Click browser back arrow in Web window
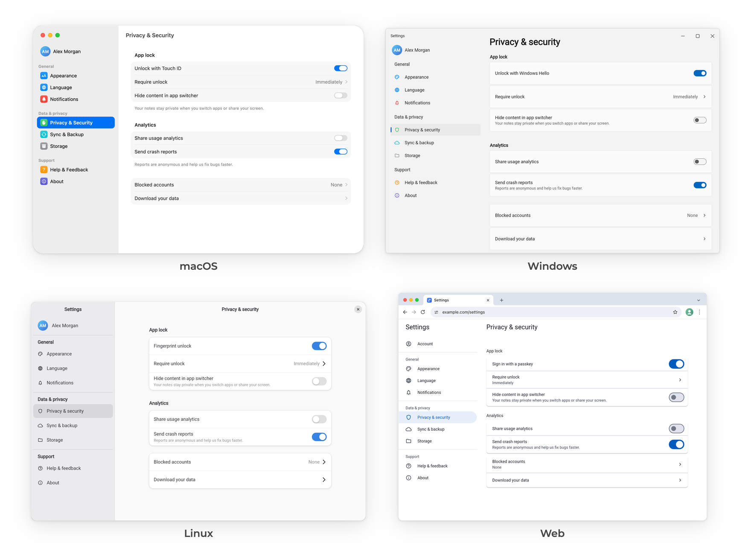The image size is (751, 560). coord(405,312)
